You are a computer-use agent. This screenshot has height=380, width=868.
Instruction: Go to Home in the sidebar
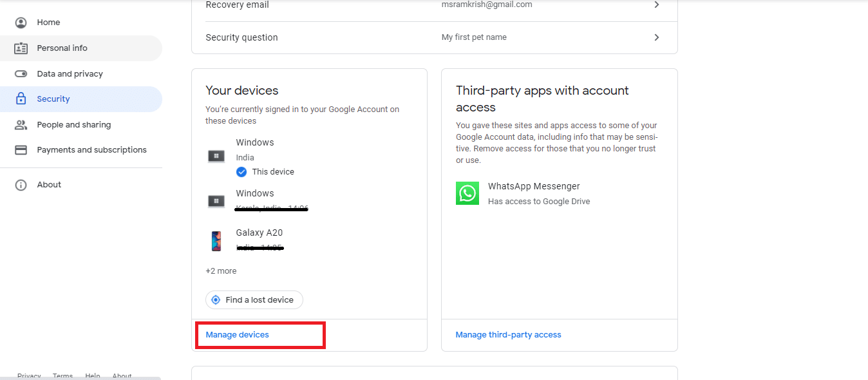[x=81, y=23]
